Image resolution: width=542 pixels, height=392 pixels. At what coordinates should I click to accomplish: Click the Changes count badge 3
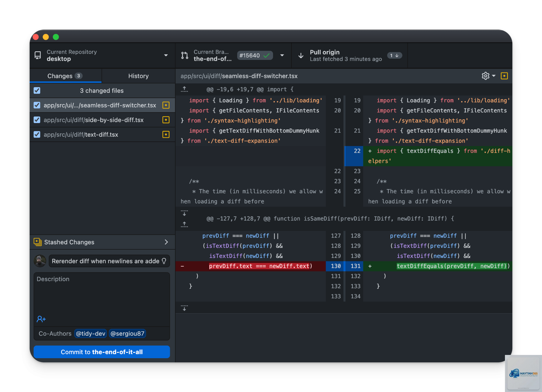click(x=79, y=76)
